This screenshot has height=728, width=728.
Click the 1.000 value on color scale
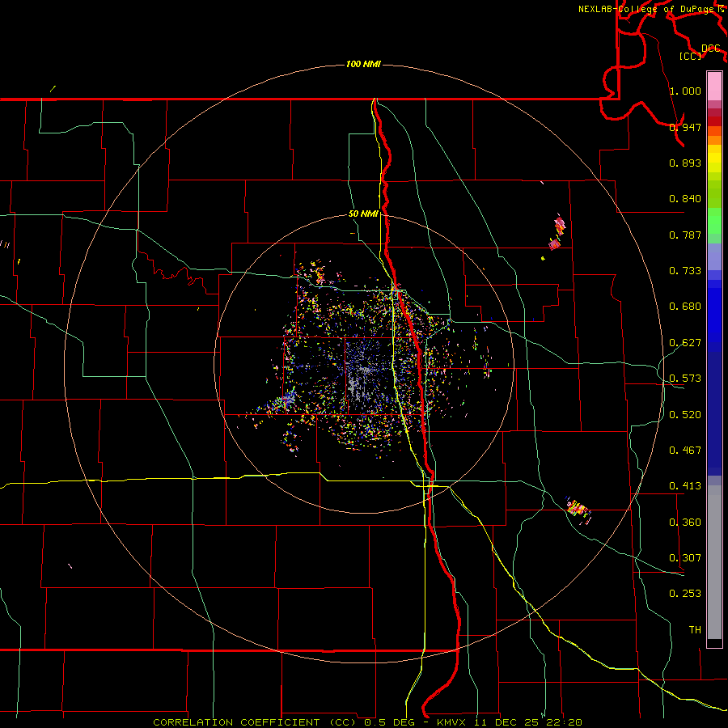click(x=685, y=91)
